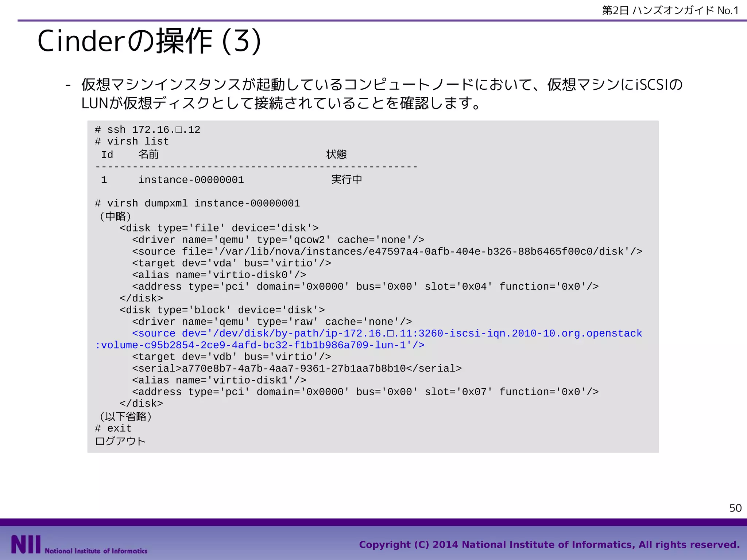Click the status text "実行中"
Screen dimensions: 747x560
coord(347,179)
